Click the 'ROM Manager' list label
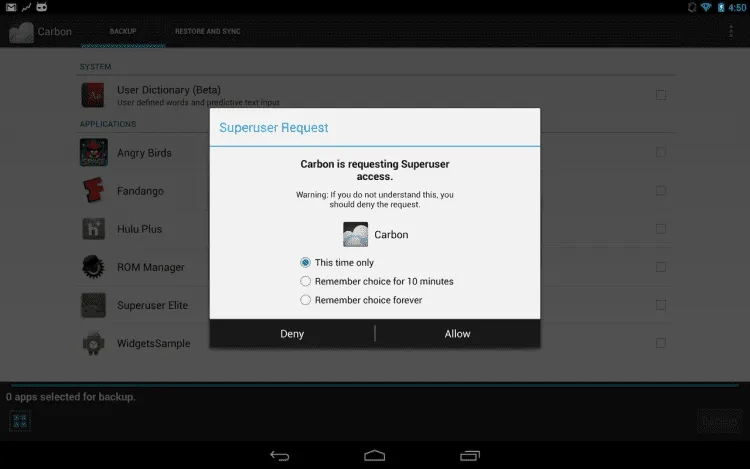 pos(151,267)
